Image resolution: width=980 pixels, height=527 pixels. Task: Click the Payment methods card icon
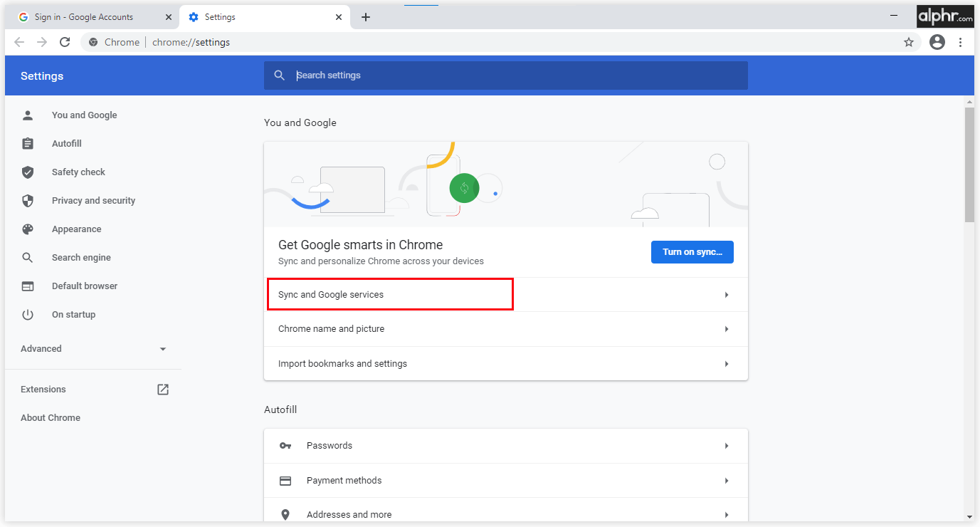pyautogui.click(x=285, y=480)
